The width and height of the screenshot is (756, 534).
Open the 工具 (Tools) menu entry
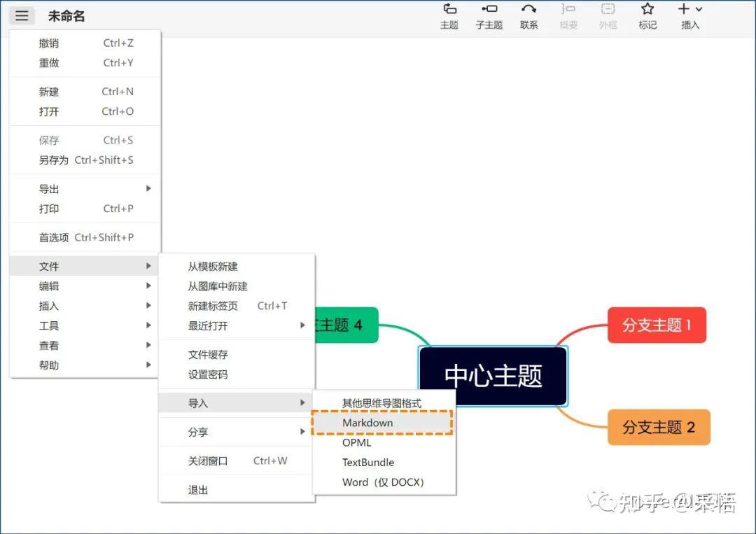[49, 325]
